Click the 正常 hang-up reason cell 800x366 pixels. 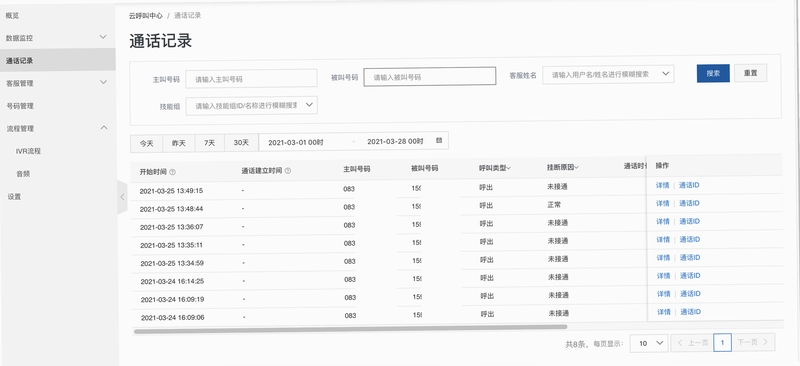(x=554, y=205)
